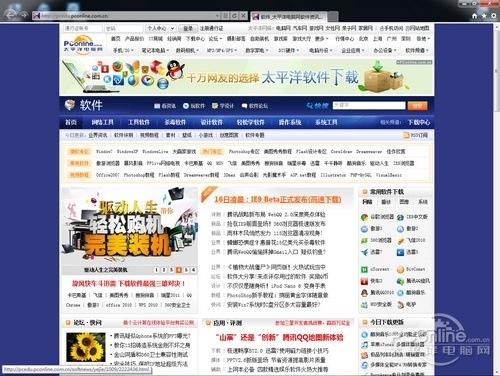
Task: Click the 迅雷7 bird icon
Action: click(x=365, y=252)
